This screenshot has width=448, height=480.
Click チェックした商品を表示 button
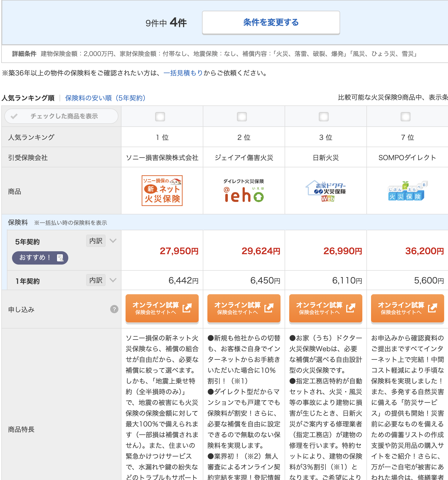(61, 116)
